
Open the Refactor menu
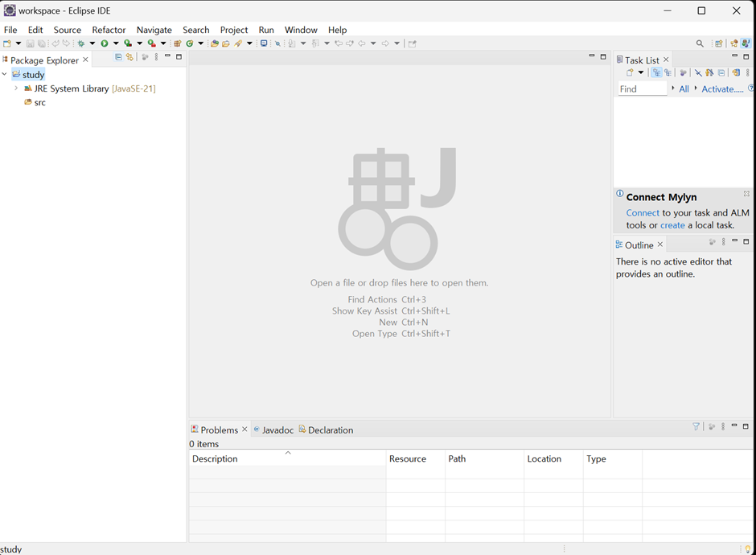tap(109, 30)
